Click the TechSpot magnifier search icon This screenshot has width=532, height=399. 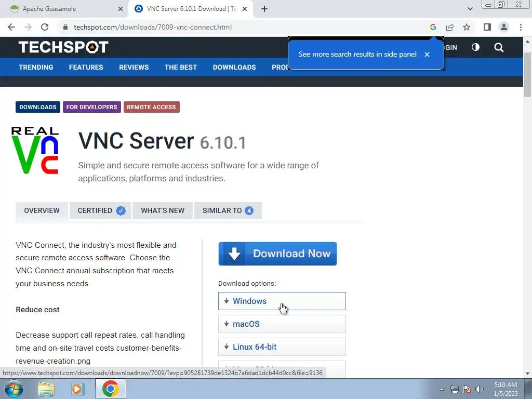coord(499,47)
